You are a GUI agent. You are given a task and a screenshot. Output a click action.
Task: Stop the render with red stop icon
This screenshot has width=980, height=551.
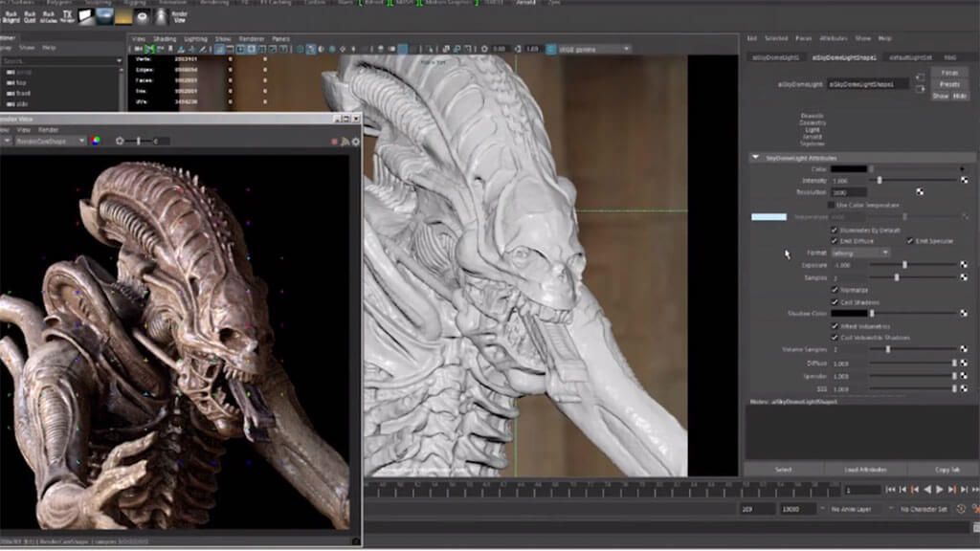tap(334, 142)
